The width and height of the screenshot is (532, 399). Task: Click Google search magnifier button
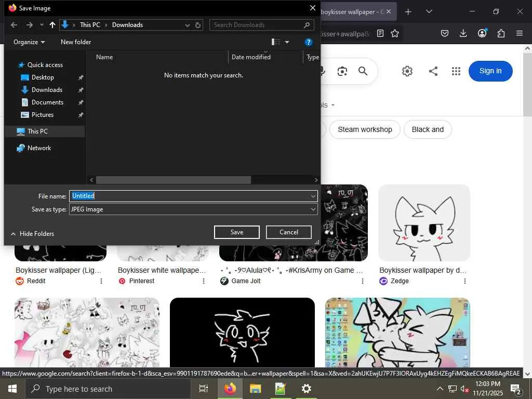coord(363,71)
